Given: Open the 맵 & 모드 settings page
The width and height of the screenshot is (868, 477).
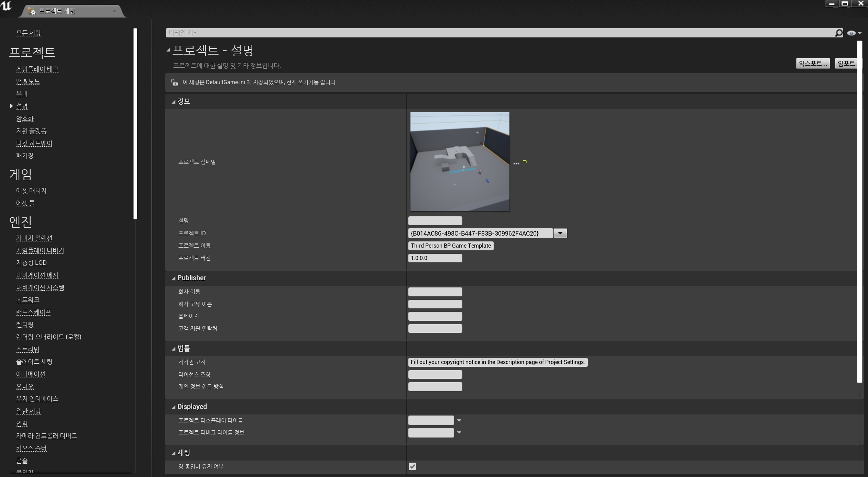Looking at the screenshot, I should click(x=28, y=81).
